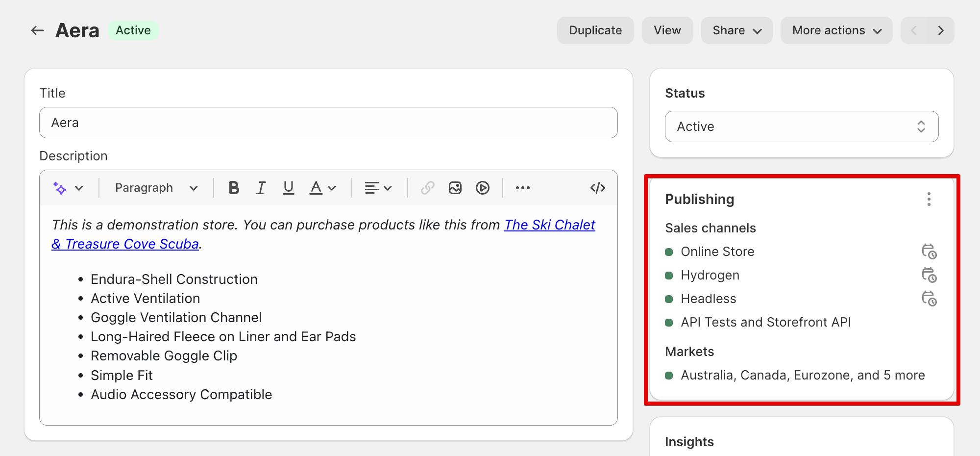Viewport: 980px width, 456px height.
Task: Click the back arrow beside Aera title
Action: pos(37,30)
